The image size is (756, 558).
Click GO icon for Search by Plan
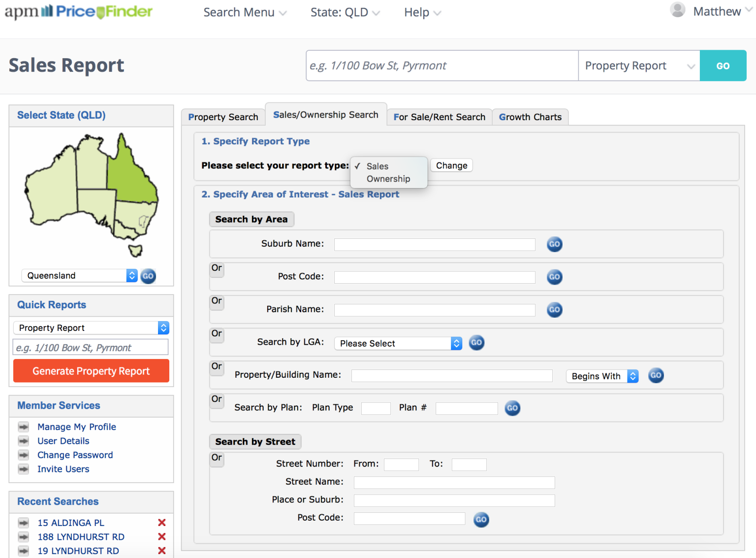click(x=512, y=408)
